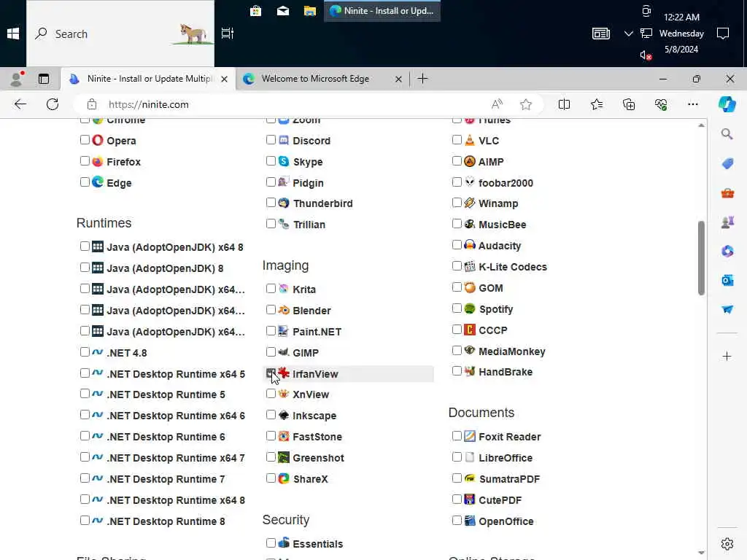Open Edge Collections icon
Viewport: 747px width, 560px height.
point(629,104)
